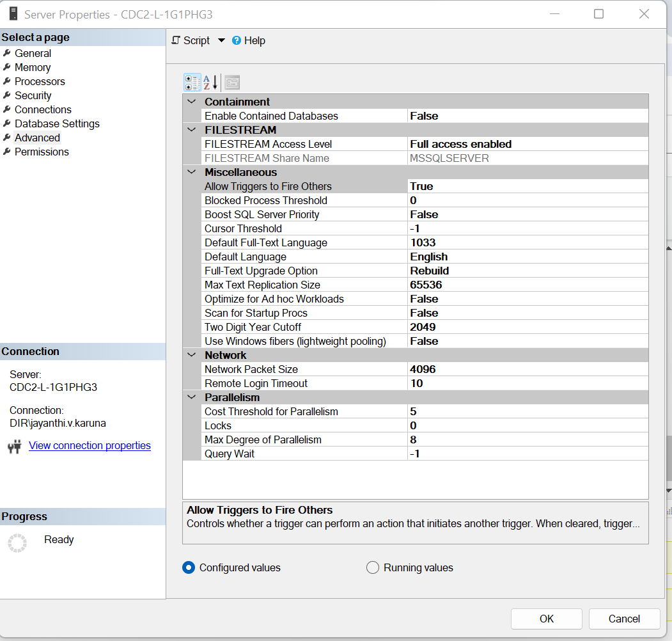Click the connection plug icon beside View connection properties
The width and height of the screenshot is (672, 641).
[x=15, y=447]
